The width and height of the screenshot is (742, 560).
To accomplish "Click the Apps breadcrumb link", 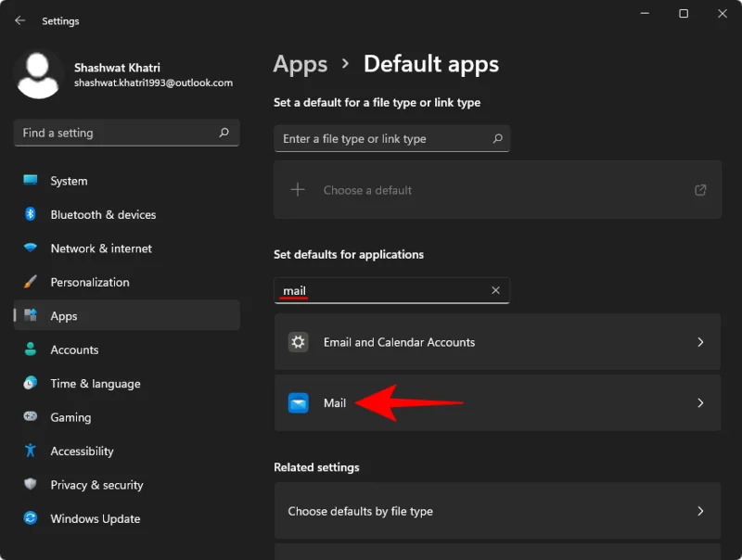I will click(300, 64).
